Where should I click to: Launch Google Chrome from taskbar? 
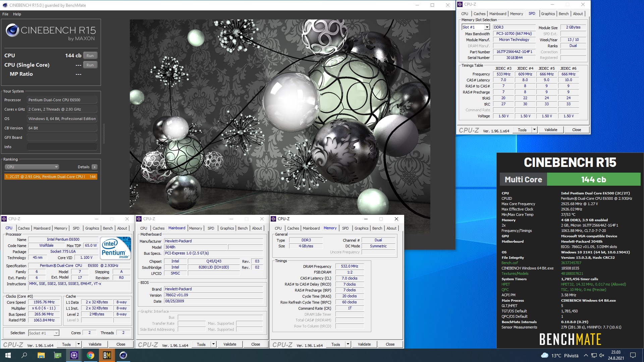[91, 355]
